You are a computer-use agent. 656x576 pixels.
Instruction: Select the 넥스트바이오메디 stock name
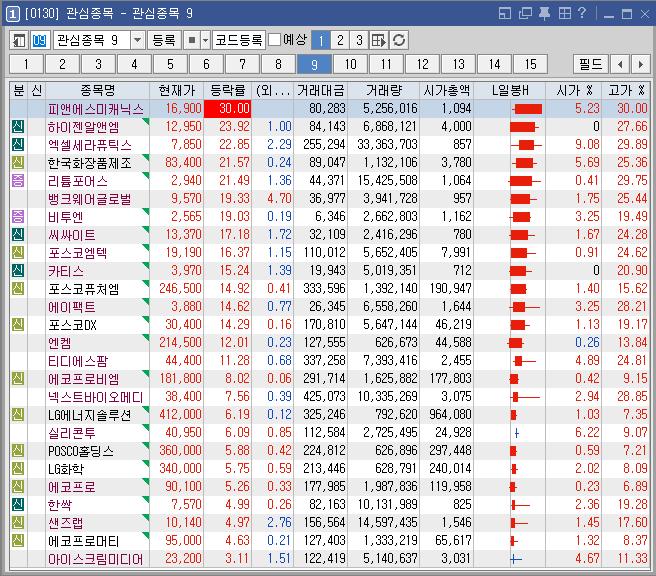[95, 397]
